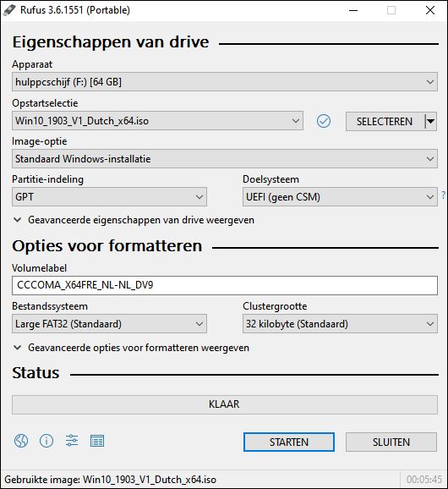Viewport: 448px width, 489px height.
Task: Open the SELECTEREN split-button arrow
Action: click(x=431, y=121)
